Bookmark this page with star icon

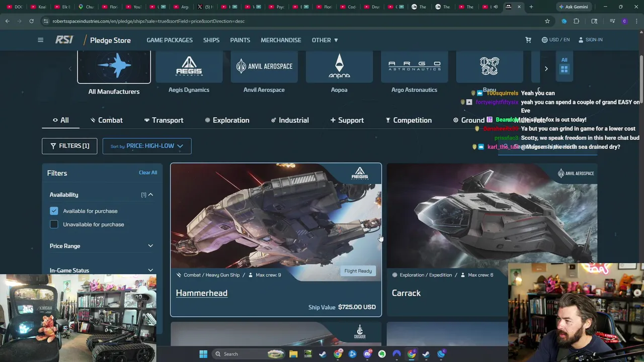547,21
